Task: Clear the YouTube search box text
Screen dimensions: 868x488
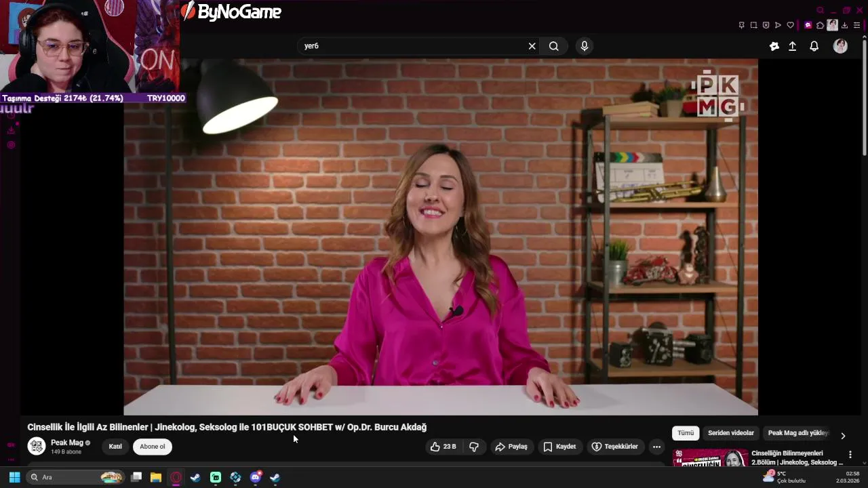Action: 532,46
